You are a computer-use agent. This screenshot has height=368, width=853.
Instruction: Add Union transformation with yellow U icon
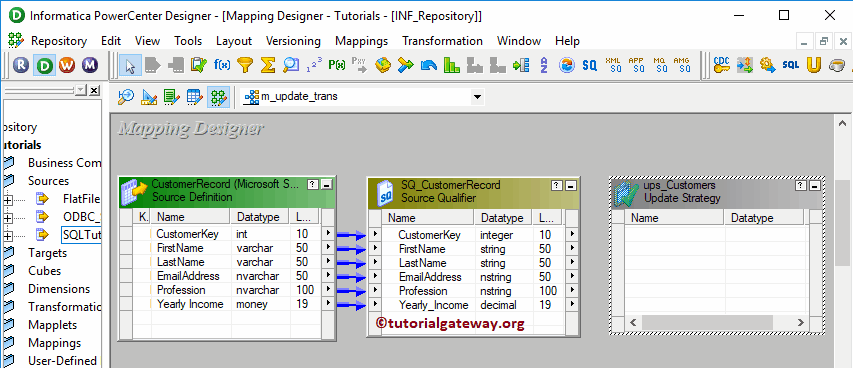(x=814, y=65)
